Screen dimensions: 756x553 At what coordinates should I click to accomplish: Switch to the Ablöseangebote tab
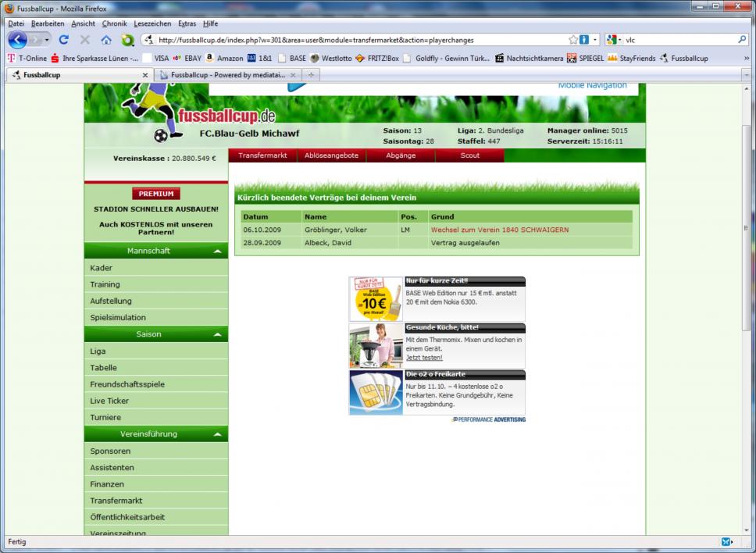[331, 155]
